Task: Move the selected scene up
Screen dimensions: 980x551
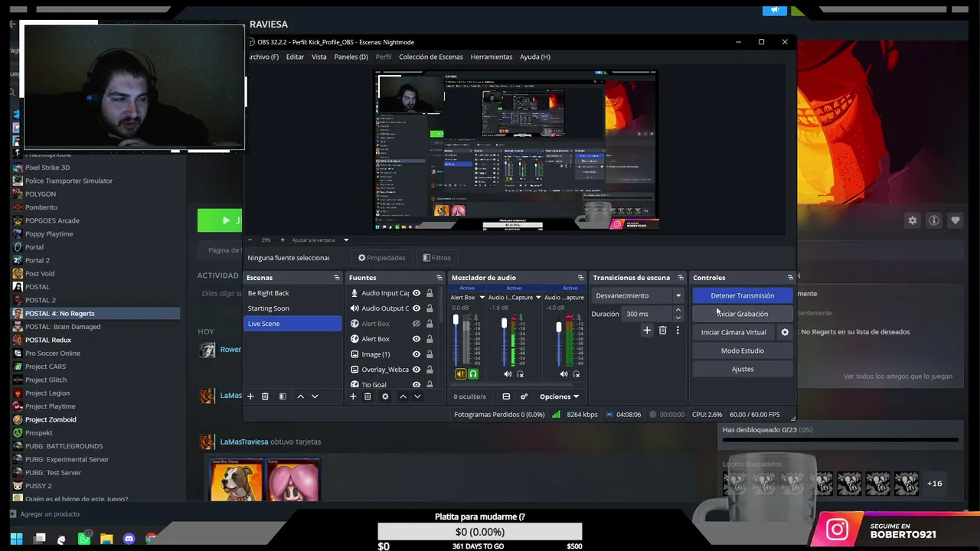Action: pos(300,396)
